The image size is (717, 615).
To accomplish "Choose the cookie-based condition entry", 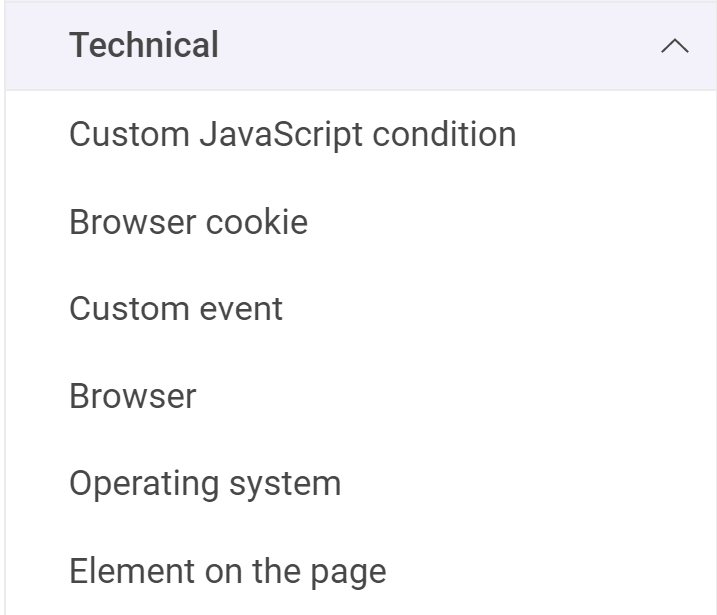I will click(x=188, y=222).
